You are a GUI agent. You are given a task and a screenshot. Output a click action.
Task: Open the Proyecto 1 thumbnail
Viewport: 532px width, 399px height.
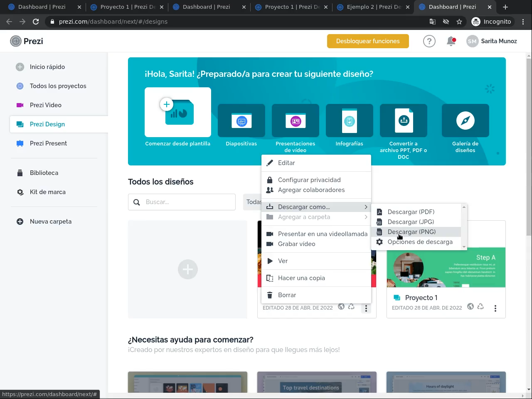tap(446, 267)
